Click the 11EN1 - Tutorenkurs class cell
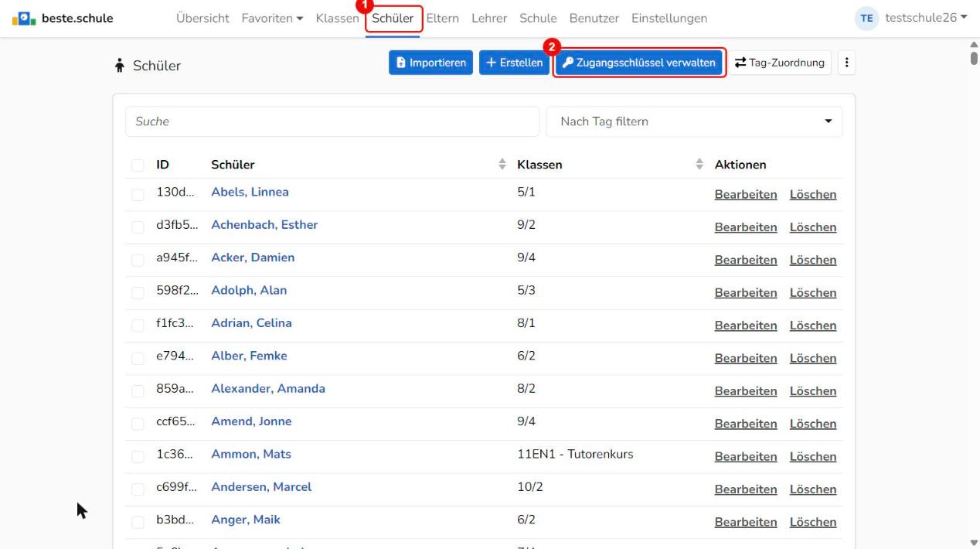980x549 pixels. tap(575, 455)
